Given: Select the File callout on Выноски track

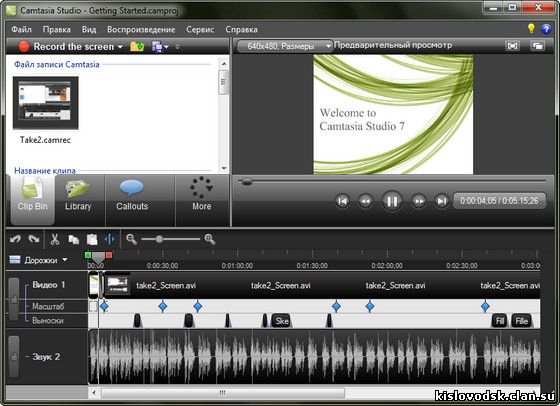Looking at the screenshot, I should (521, 321).
